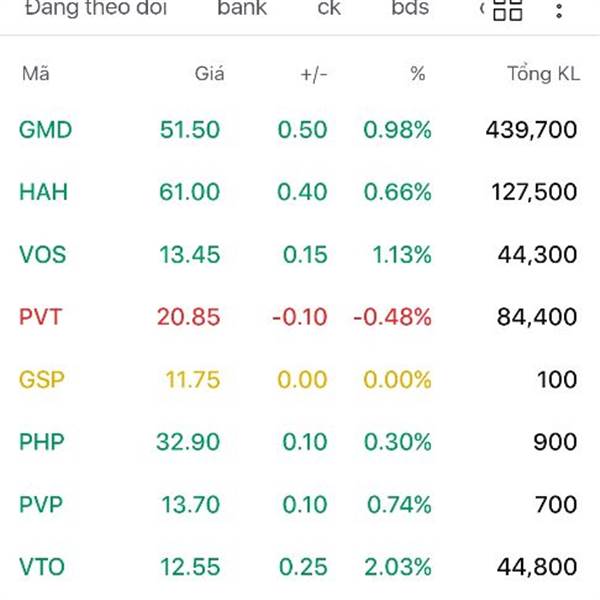Open the HAH stock ticker
The width and height of the screenshot is (600, 600).
click(43, 192)
